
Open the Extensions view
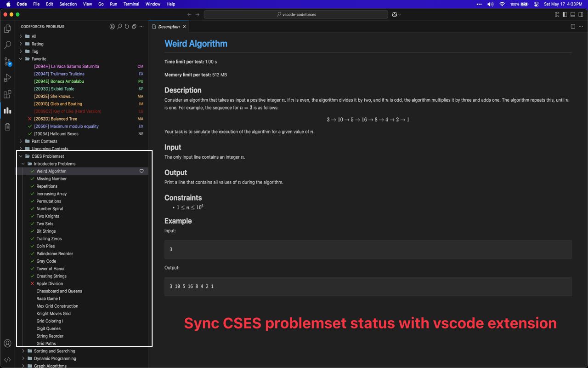pos(7,94)
